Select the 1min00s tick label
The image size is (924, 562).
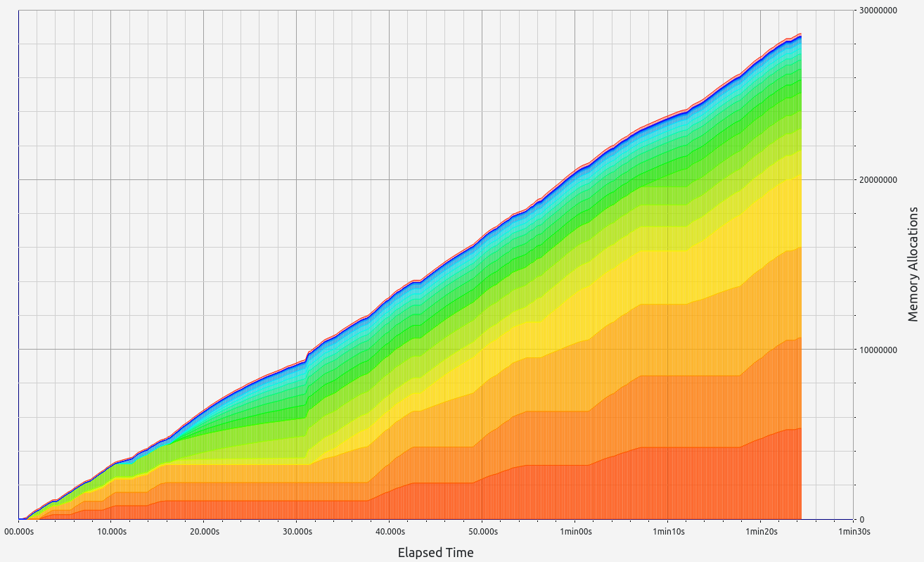[x=575, y=532]
